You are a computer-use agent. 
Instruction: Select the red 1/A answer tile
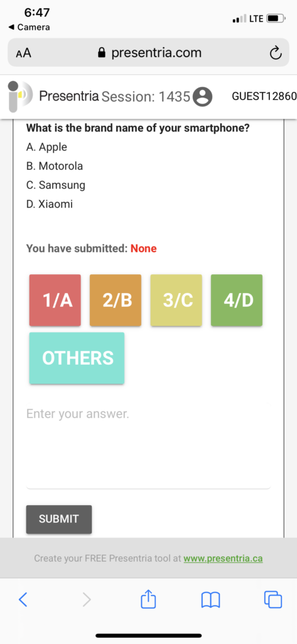click(55, 300)
